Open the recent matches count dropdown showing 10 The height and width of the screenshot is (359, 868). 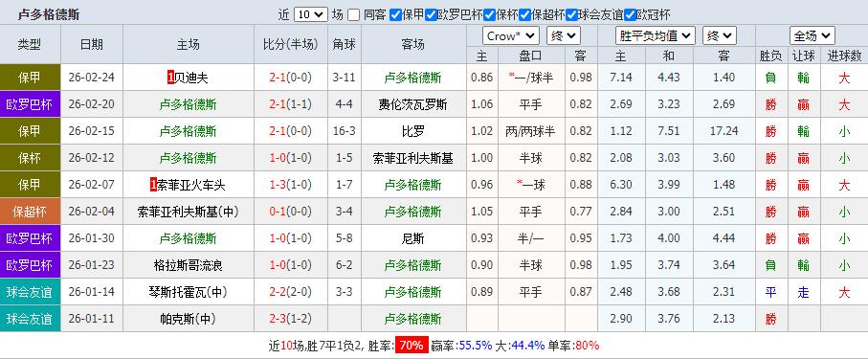click(x=311, y=15)
